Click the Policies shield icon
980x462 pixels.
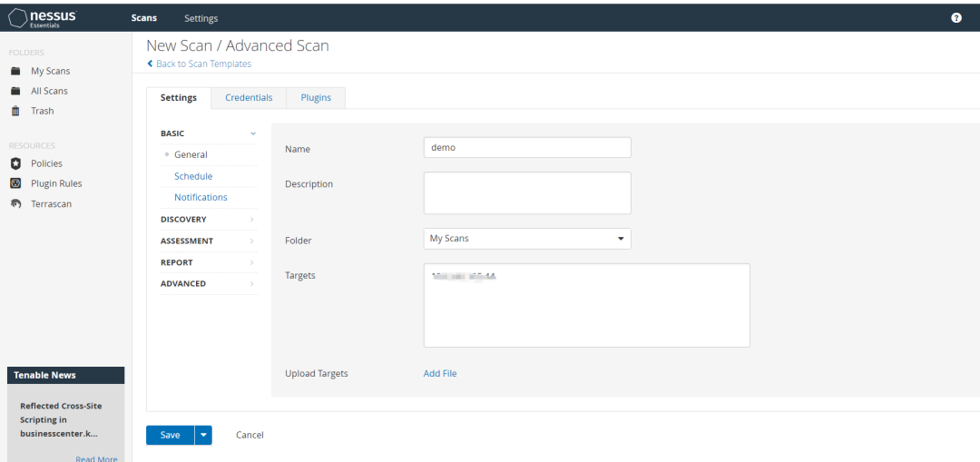click(16, 163)
